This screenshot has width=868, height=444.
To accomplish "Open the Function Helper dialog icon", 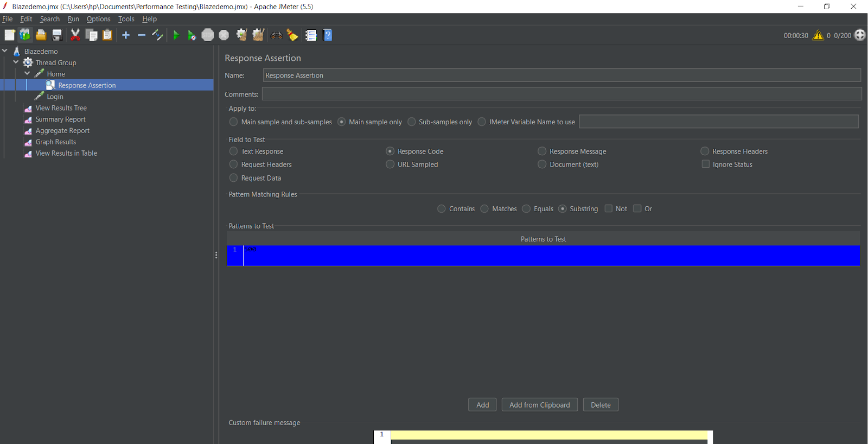I will (x=311, y=35).
